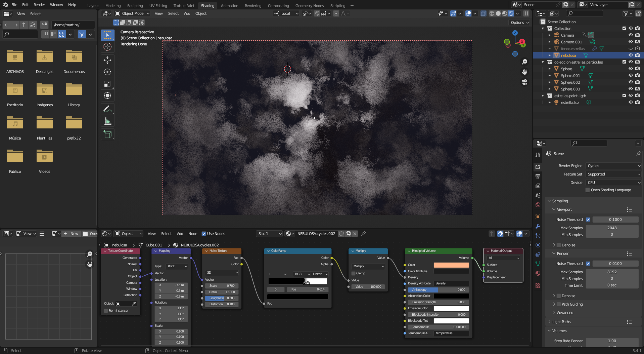The height and width of the screenshot is (354, 644).
Task: Switch to the Compositing workspace tab
Action: (278, 6)
